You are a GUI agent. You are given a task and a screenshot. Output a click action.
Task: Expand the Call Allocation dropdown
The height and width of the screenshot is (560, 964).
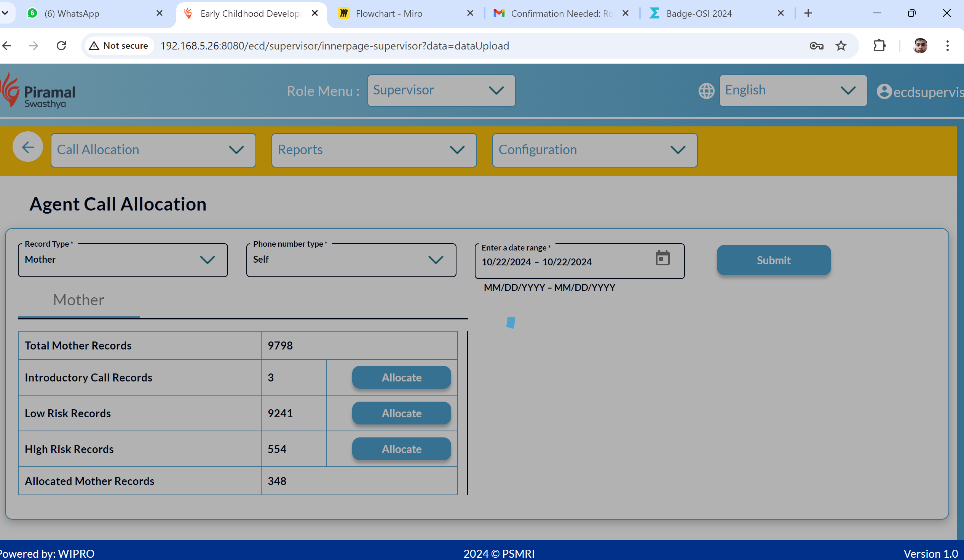153,150
